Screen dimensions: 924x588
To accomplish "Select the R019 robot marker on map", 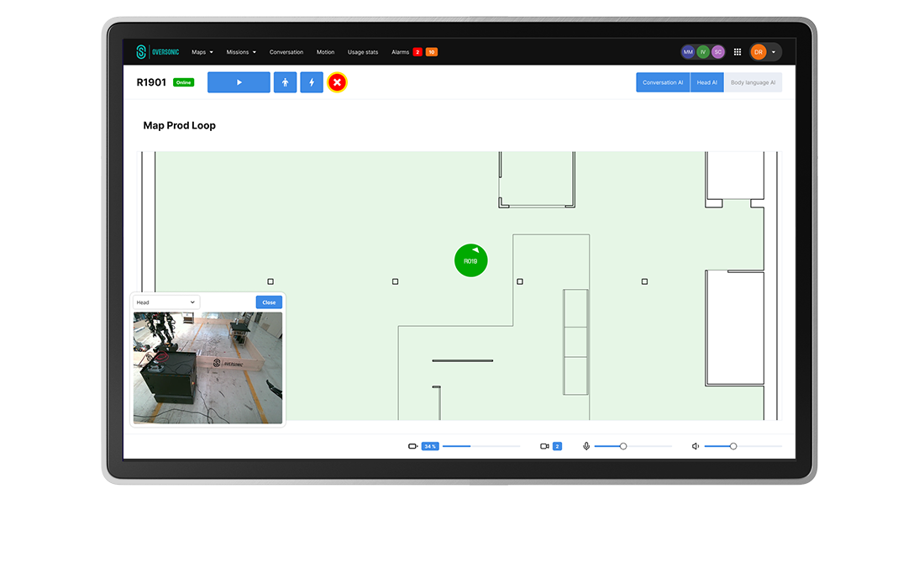I will click(x=470, y=260).
